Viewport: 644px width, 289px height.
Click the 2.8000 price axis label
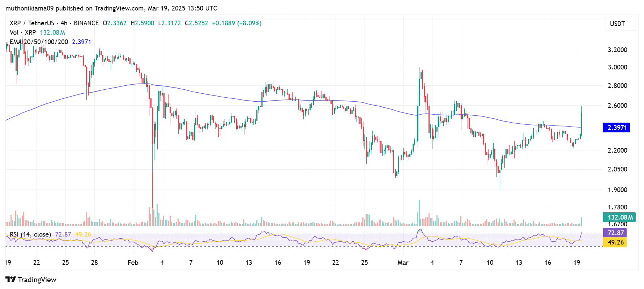pyautogui.click(x=617, y=86)
